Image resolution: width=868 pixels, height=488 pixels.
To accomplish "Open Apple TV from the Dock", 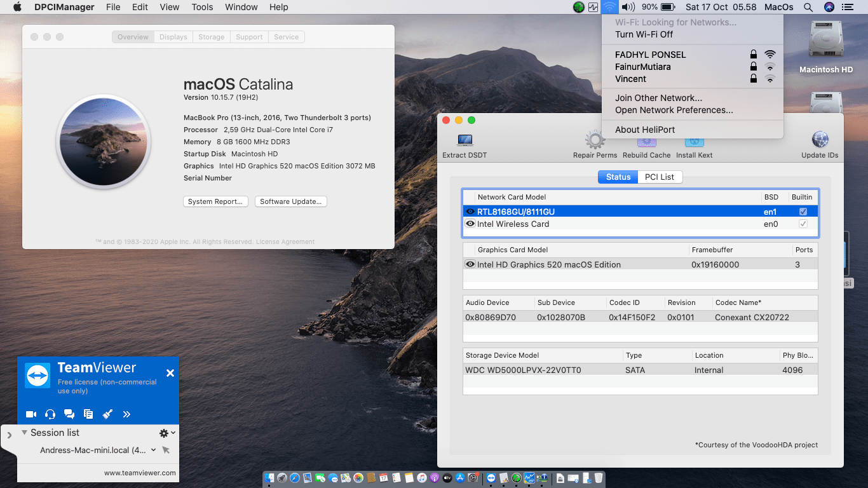I will point(447,478).
